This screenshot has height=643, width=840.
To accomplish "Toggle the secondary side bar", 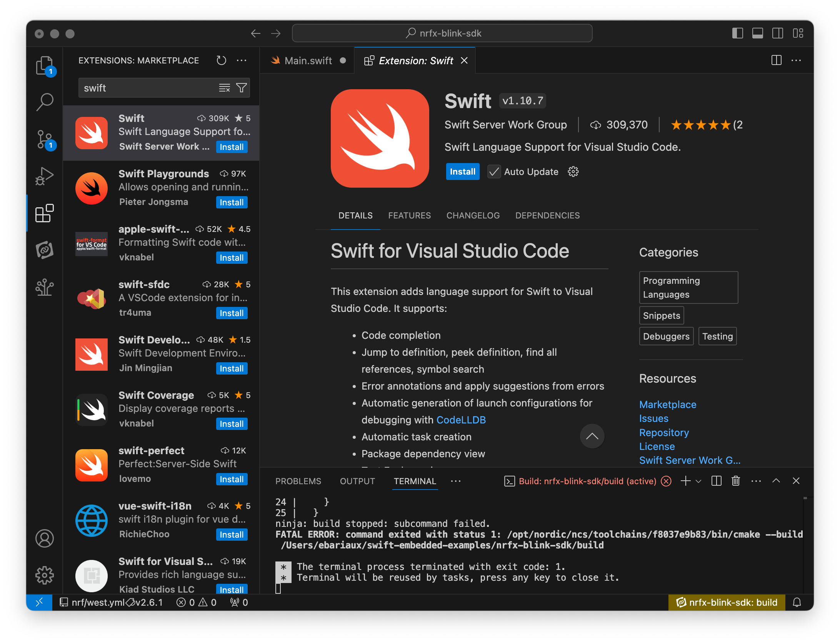I will 778,33.
